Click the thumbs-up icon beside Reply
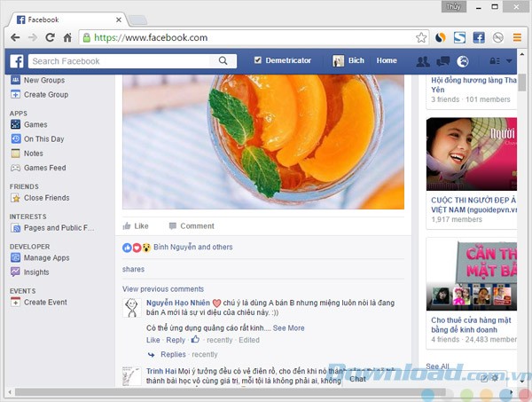This screenshot has height=402, width=532. point(195,339)
